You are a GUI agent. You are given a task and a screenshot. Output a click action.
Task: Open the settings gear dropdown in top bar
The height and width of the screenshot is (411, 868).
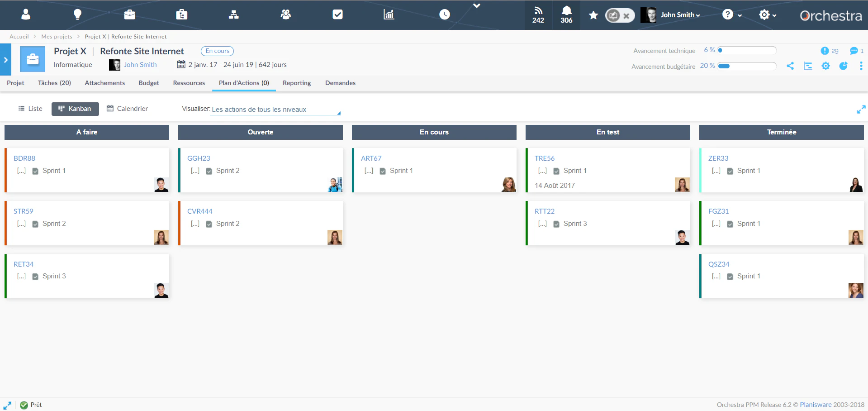click(x=768, y=15)
